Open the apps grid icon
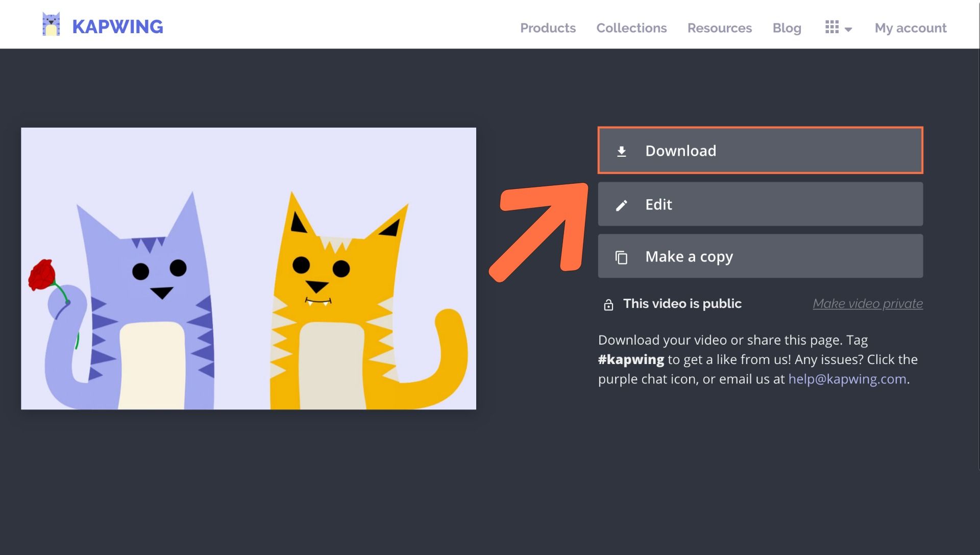Viewport: 980px width, 555px height. point(831,27)
